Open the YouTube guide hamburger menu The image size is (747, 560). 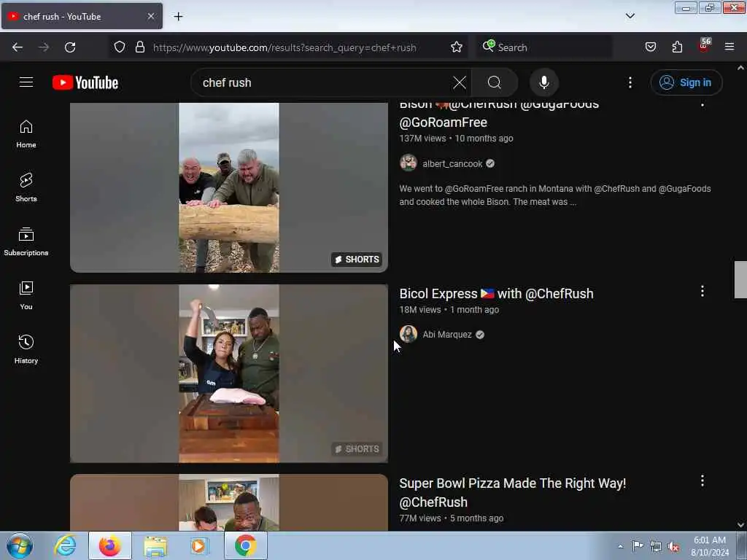pos(26,82)
